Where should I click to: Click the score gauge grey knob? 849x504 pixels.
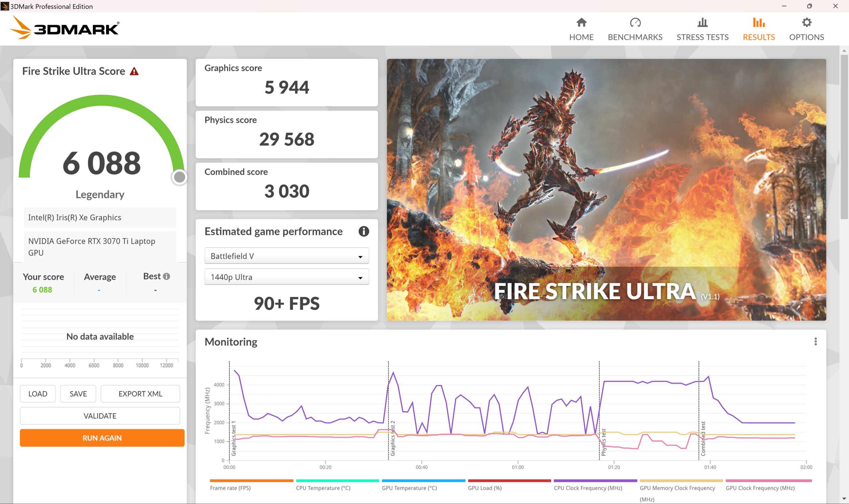coord(179,177)
